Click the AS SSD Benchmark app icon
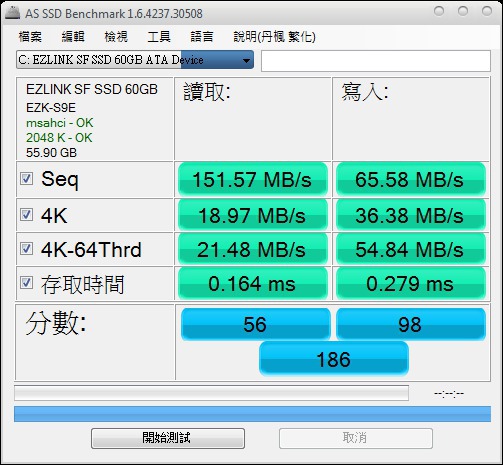The width and height of the screenshot is (503, 465). [13, 13]
